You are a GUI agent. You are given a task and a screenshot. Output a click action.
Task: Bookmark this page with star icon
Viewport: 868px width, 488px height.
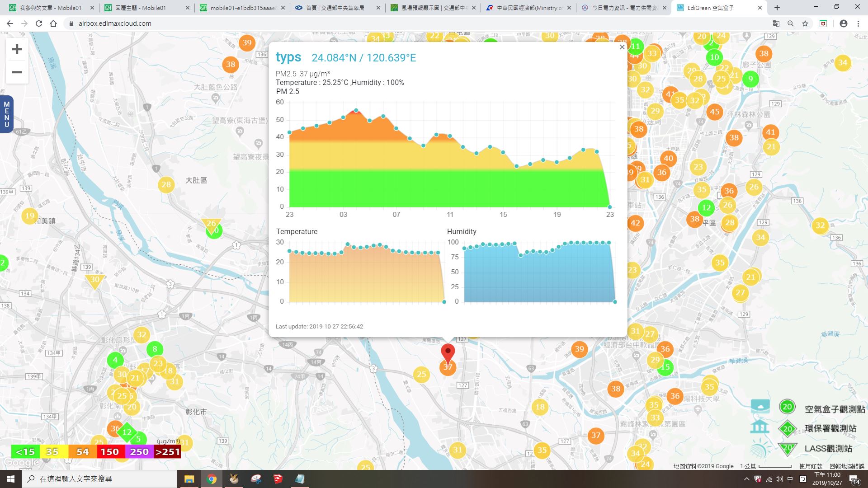(x=805, y=23)
